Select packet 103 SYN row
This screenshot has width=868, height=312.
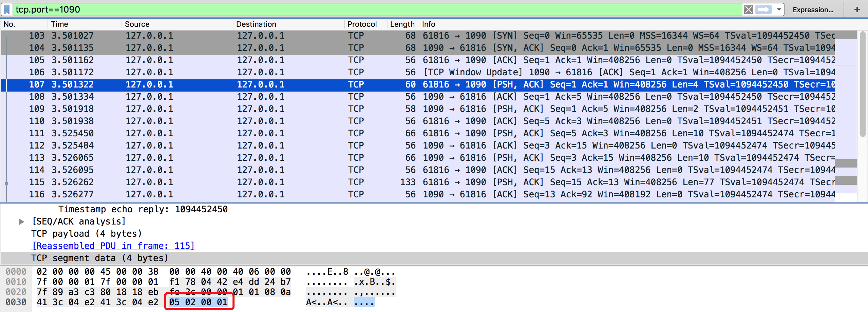click(x=417, y=36)
